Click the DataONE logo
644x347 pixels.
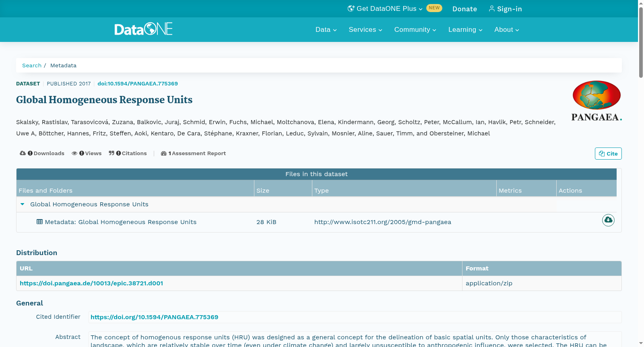pos(144,29)
